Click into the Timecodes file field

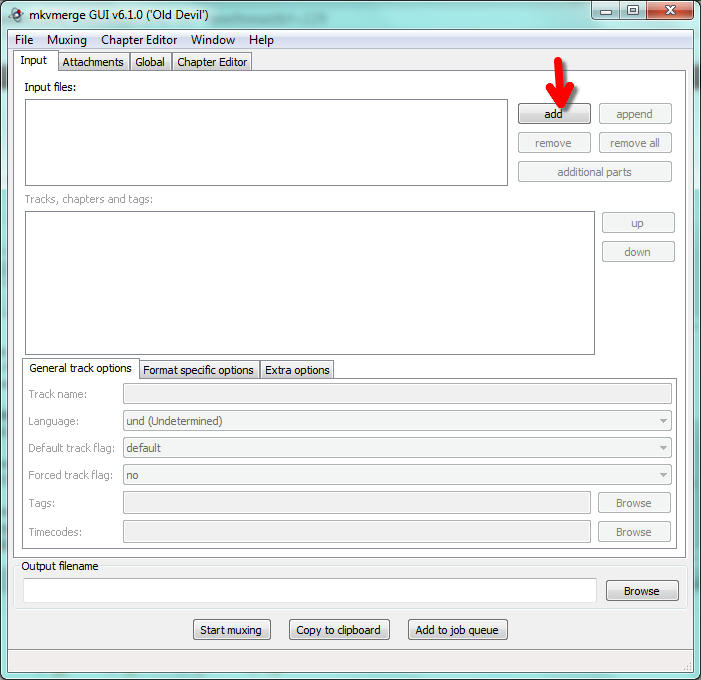(x=357, y=532)
